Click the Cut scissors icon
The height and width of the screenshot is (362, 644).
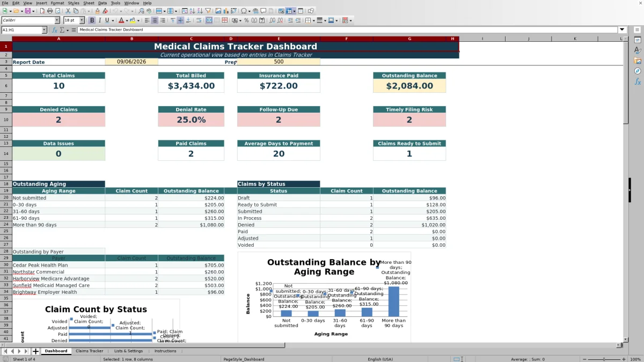coord(68,11)
